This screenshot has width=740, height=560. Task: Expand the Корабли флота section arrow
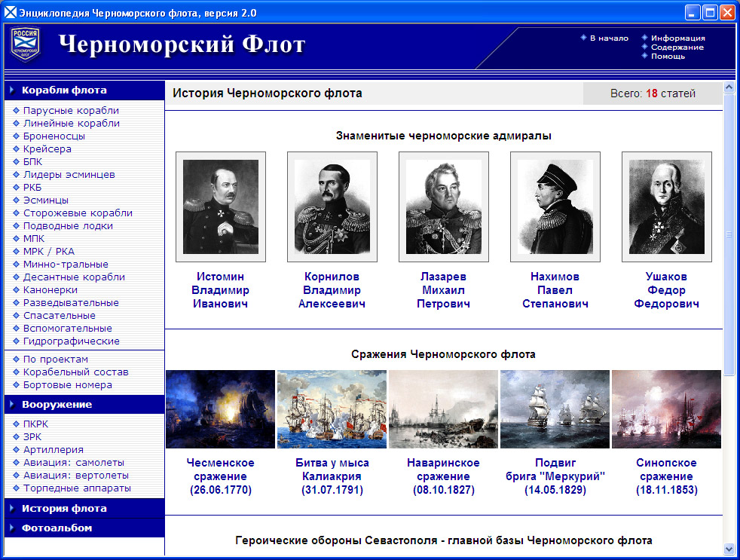12,90
